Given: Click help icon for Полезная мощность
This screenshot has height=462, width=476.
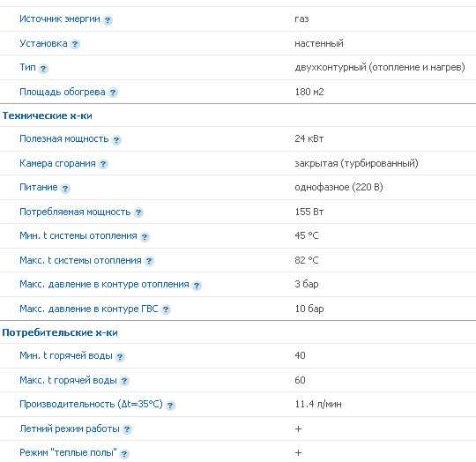Looking at the screenshot, I should click(116, 139).
